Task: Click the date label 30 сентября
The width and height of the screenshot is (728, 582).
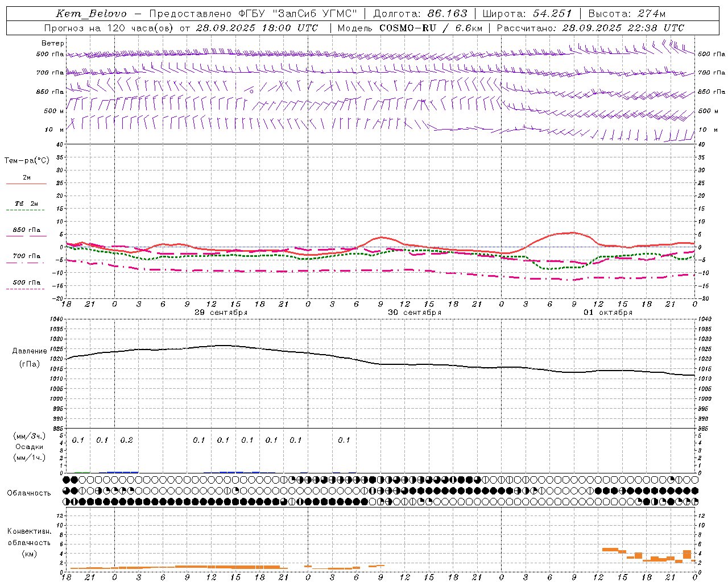Action: click(415, 313)
